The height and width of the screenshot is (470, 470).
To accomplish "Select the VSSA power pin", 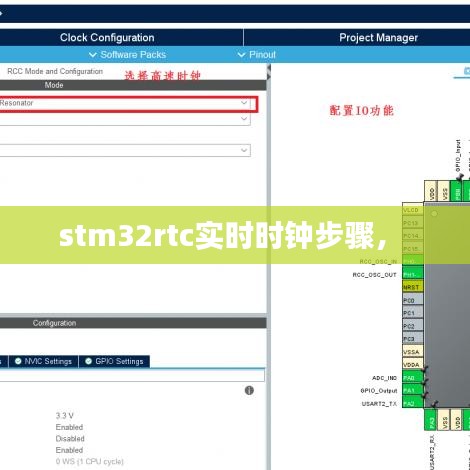I will (413, 352).
